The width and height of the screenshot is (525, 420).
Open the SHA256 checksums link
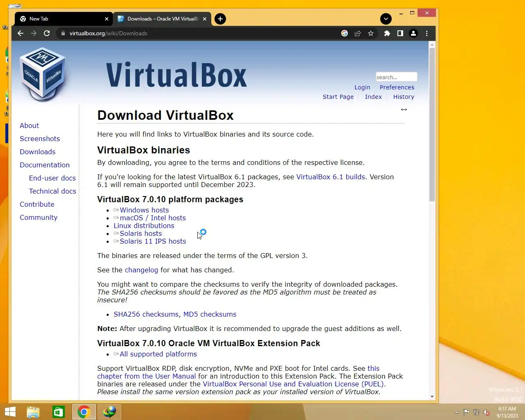pos(146,314)
